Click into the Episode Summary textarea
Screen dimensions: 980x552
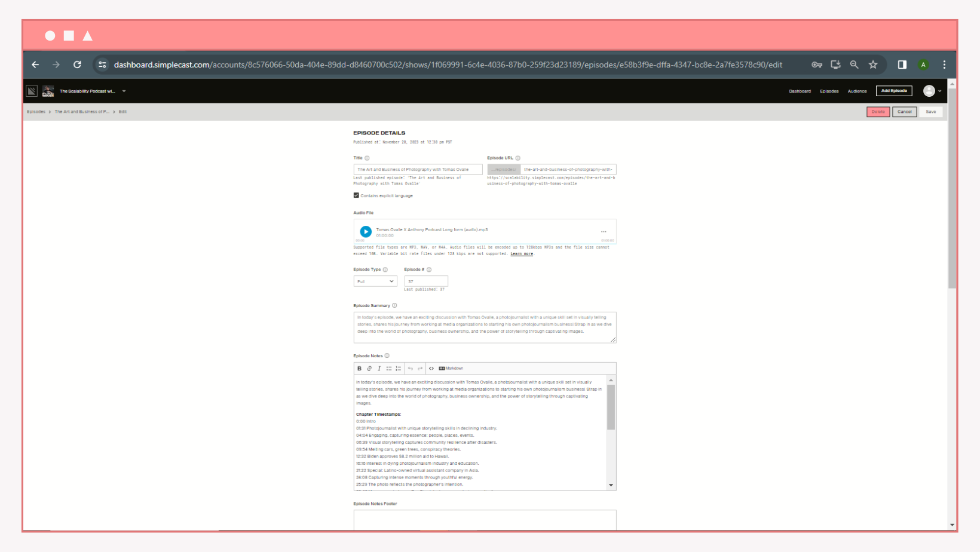pyautogui.click(x=485, y=327)
